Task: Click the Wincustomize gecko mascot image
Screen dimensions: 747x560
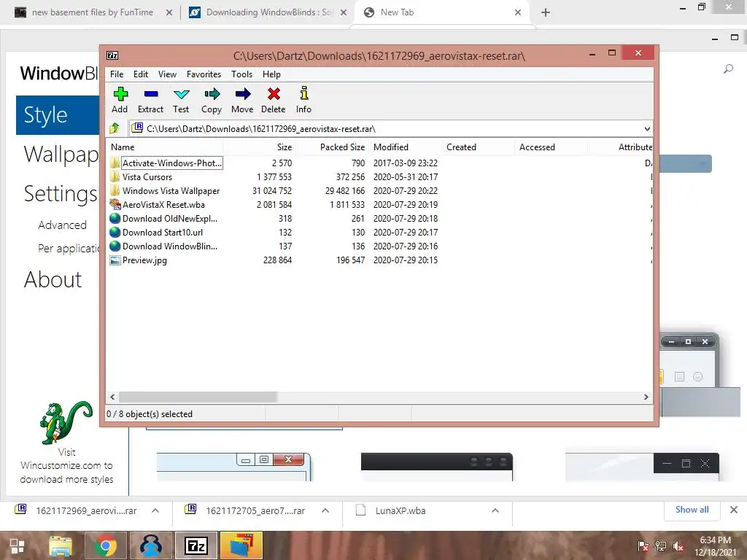Action: click(x=66, y=422)
